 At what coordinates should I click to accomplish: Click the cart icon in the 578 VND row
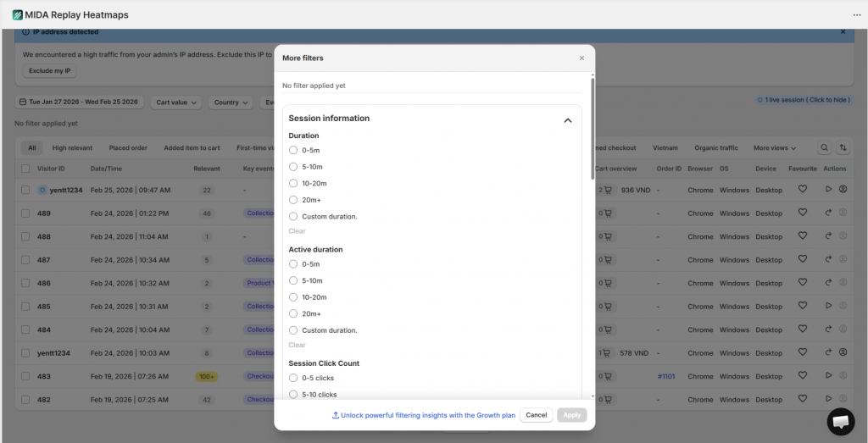(x=608, y=352)
